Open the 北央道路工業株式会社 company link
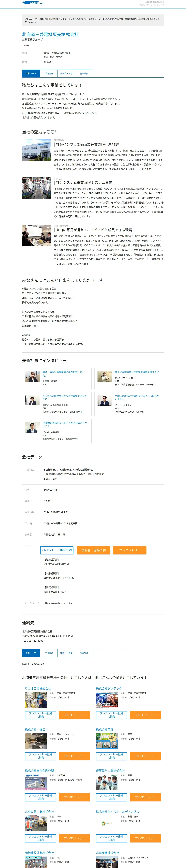The height and width of the screenshot is (868, 186). [40, 811]
